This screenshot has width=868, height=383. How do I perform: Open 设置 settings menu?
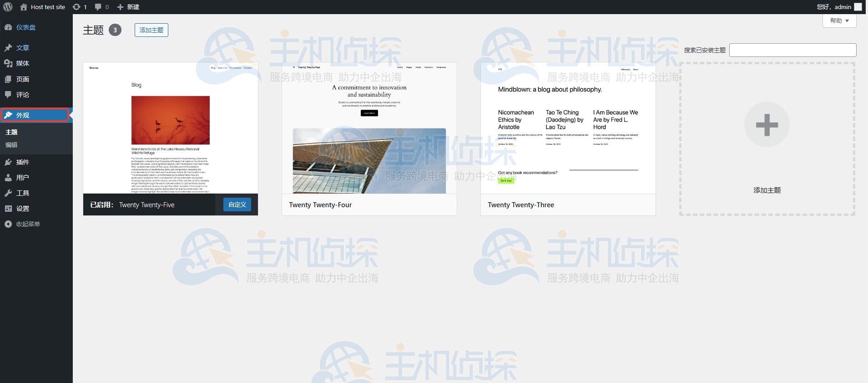22,209
